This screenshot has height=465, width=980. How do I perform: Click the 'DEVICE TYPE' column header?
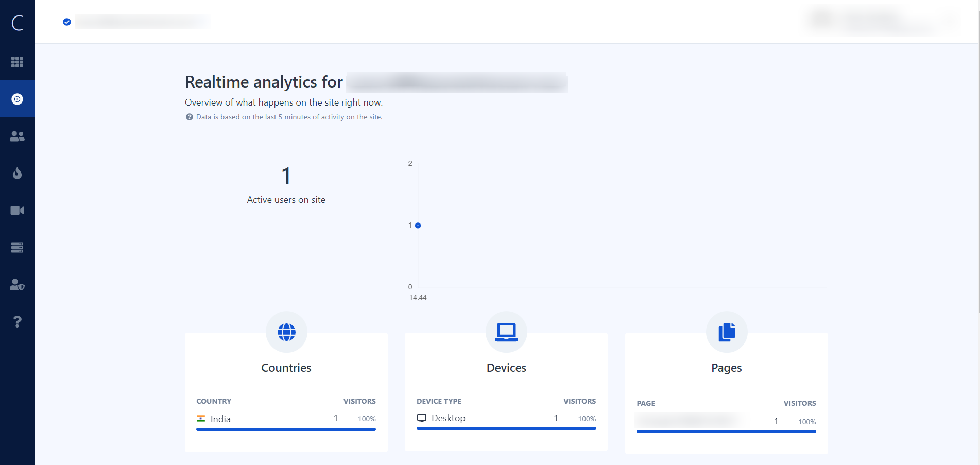(439, 401)
